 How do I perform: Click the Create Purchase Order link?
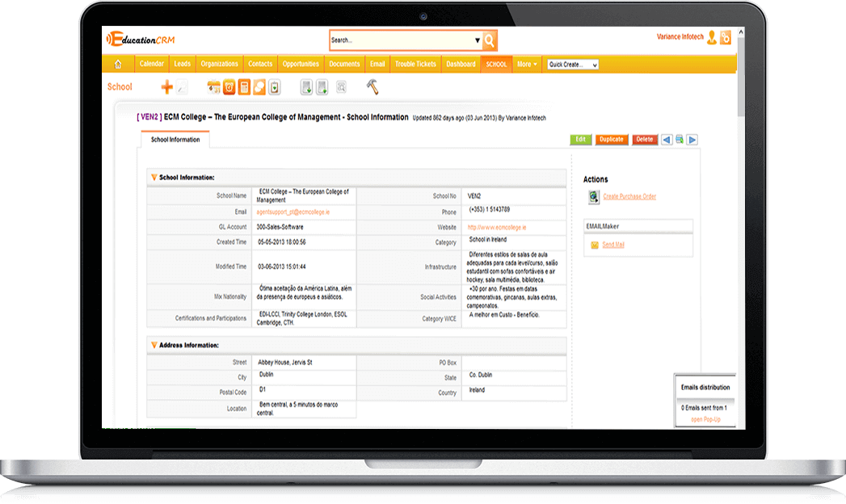(629, 196)
